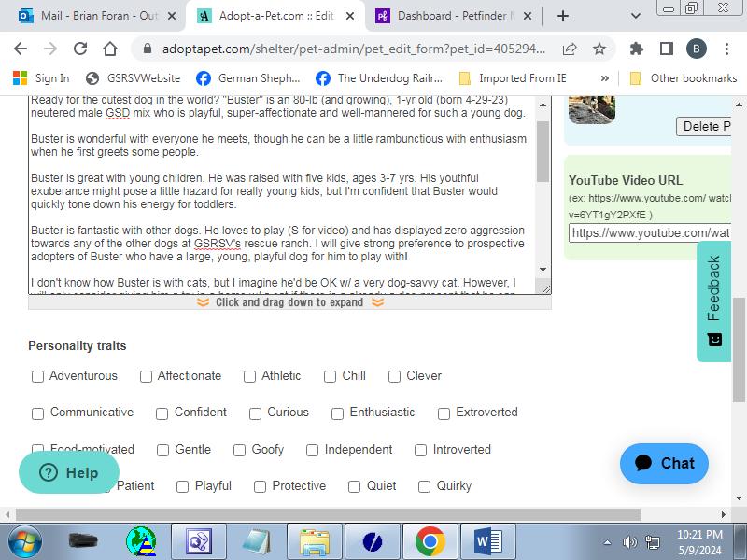
Task: Switch to the Mail - Brian Foran tab
Action: click(x=90, y=16)
